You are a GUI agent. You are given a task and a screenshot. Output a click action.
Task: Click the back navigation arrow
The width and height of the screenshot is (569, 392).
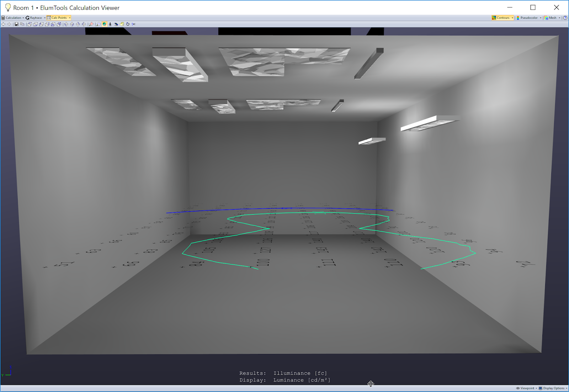(x=3, y=24)
